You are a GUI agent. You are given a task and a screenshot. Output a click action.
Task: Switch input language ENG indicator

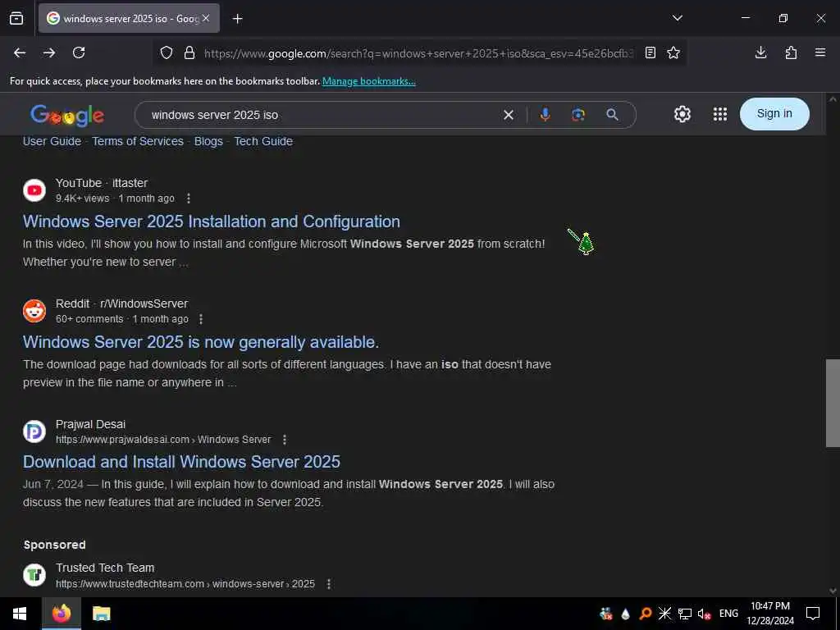(728, 614)
